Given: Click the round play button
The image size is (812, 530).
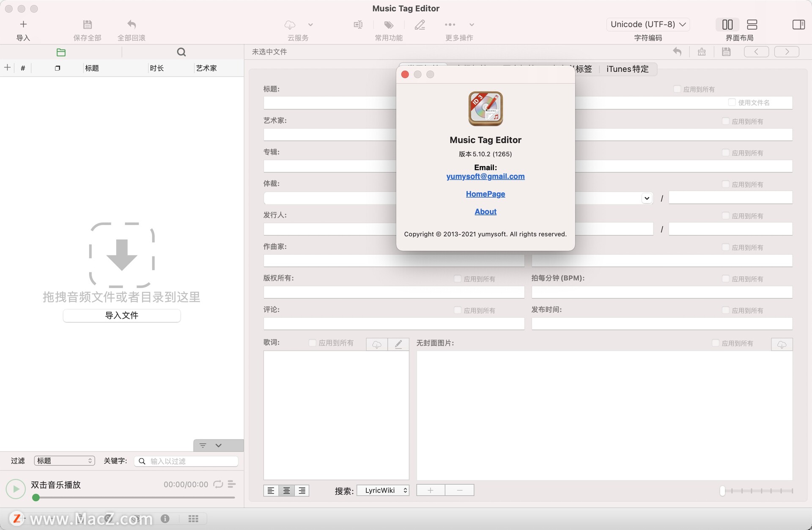Looking at the screenshot, I should tap(16, 489).
